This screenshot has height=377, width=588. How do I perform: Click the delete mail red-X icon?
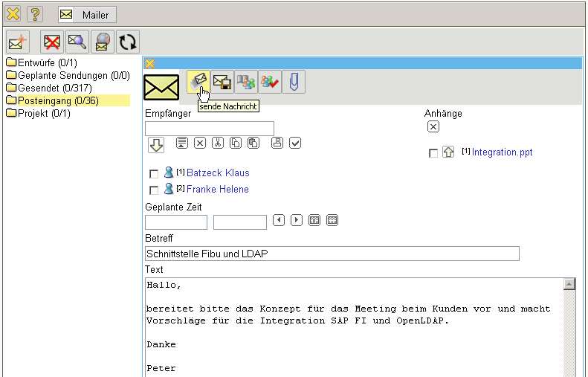pyautogui.click(x=51, y=42)
